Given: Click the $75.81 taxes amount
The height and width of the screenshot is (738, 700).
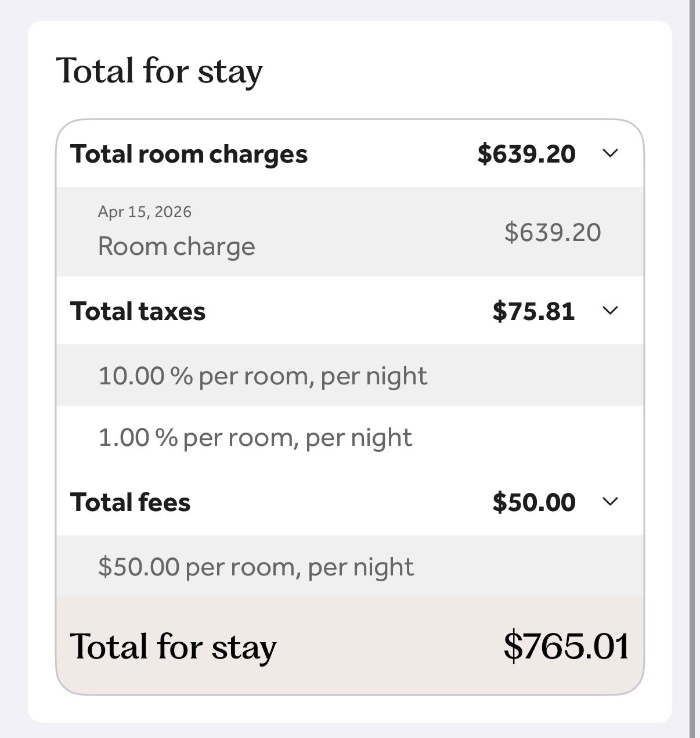Looking at the screenshot, I should [x=533, y=311].
